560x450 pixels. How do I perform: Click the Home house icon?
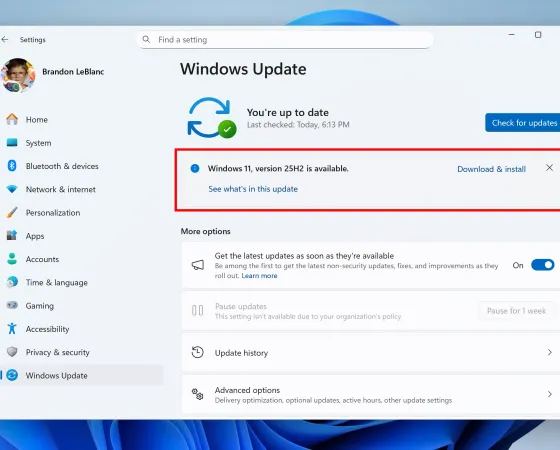tap(12, 119)
